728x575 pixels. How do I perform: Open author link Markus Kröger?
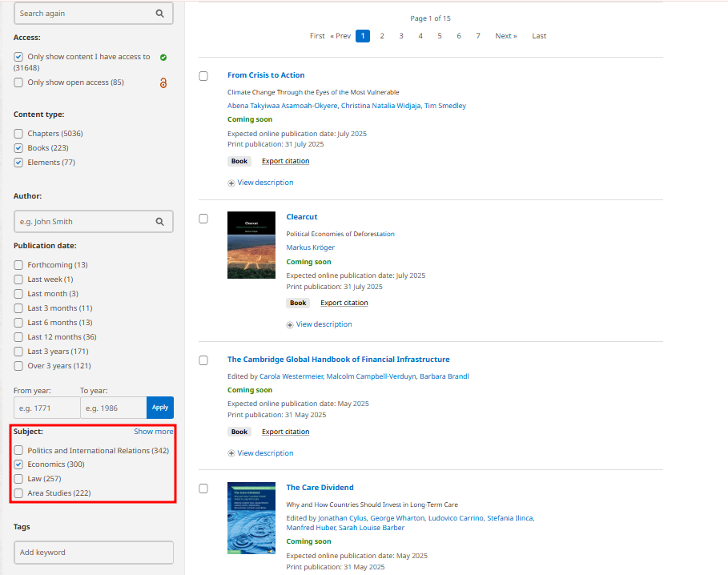point(310,247)
